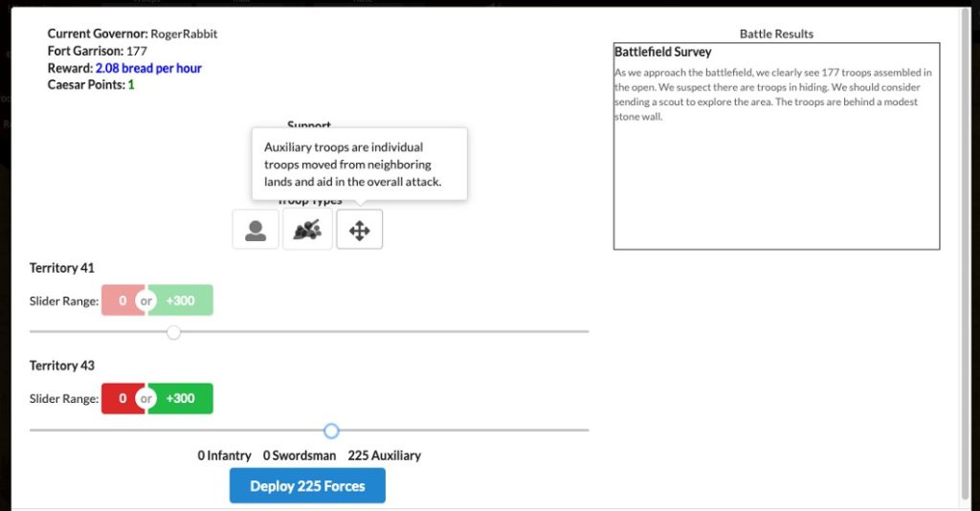980x511 pixels.
Task: Select the Swordsman troop type icon
Action: click(x=307, y=230)
